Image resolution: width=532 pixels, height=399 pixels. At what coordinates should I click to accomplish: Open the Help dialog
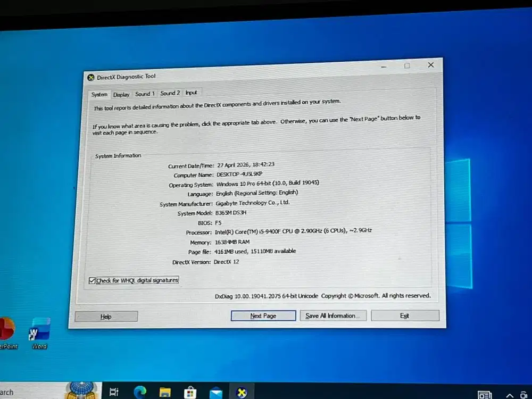click(106, 317)
